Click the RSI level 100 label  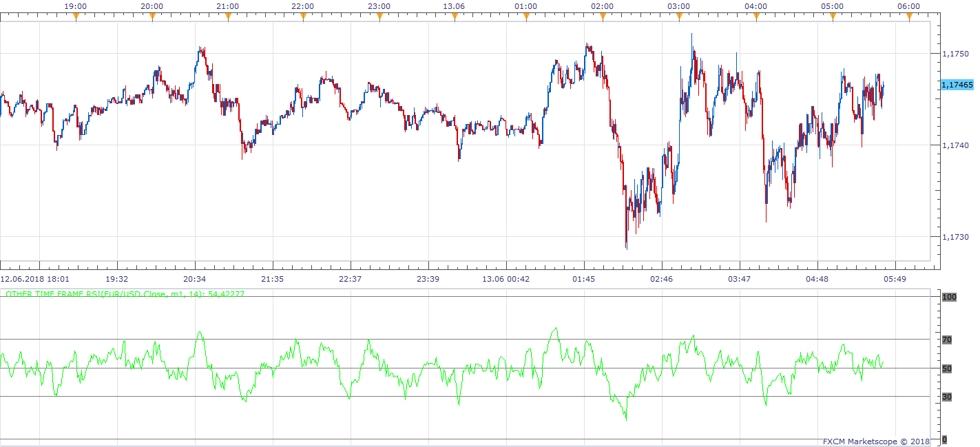(x=949, y=297)
